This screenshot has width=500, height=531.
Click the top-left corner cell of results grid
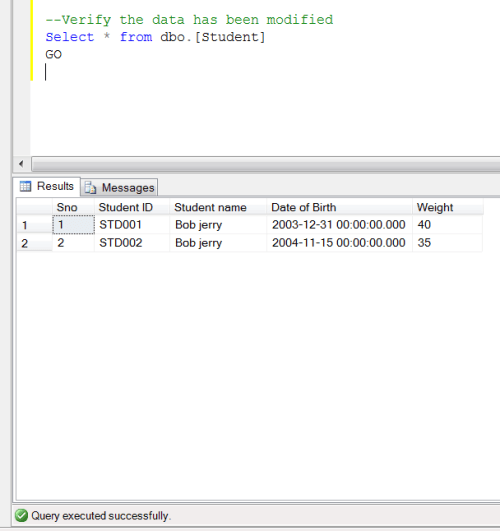click(35, 207)
